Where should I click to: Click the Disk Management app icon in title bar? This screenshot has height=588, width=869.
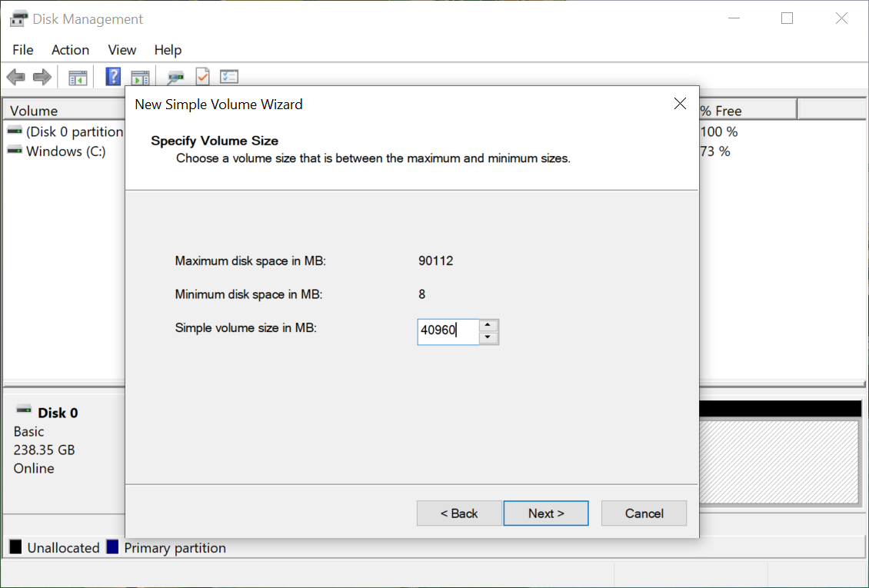coord(18,18)
